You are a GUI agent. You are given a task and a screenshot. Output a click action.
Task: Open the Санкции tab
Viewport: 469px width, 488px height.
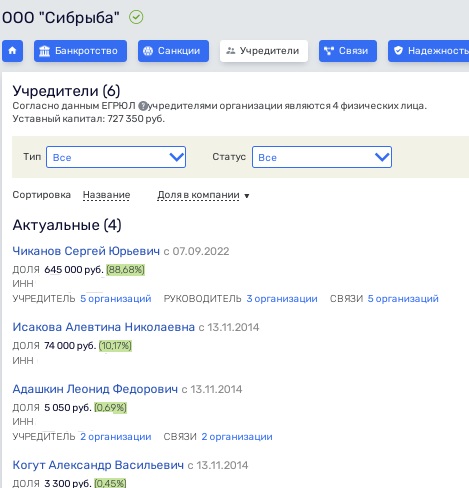[173, 51]
